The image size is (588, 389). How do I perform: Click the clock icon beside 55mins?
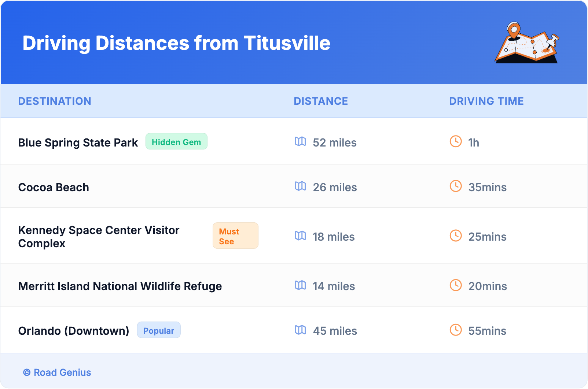point(456,330)
